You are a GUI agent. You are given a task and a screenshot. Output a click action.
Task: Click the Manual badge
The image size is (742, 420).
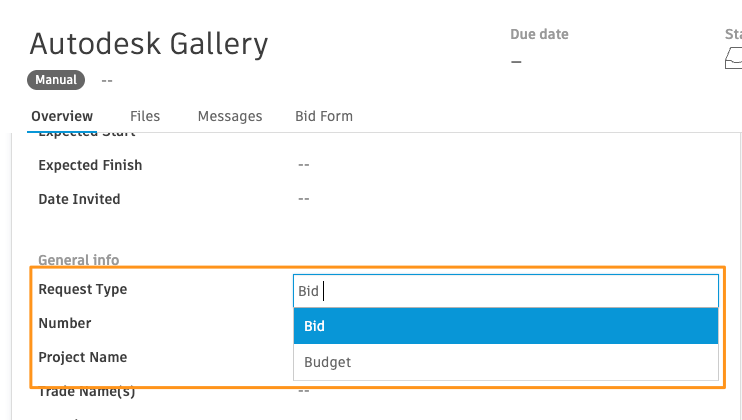(x=56, y=80)
